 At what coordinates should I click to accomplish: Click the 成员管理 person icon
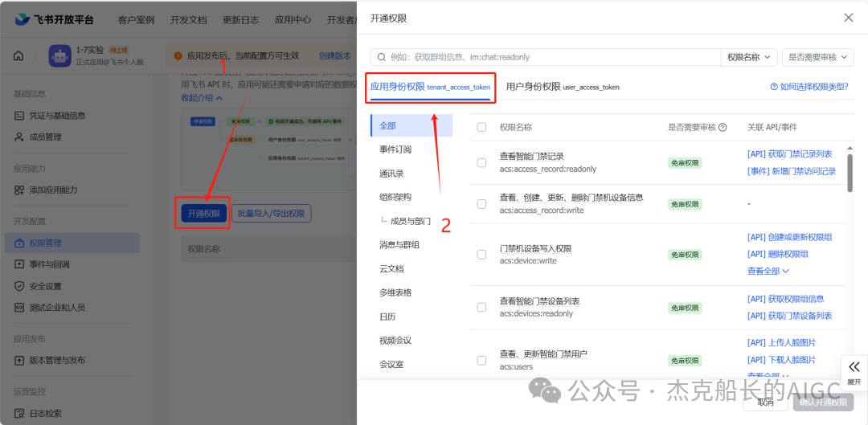pos(19,137)
